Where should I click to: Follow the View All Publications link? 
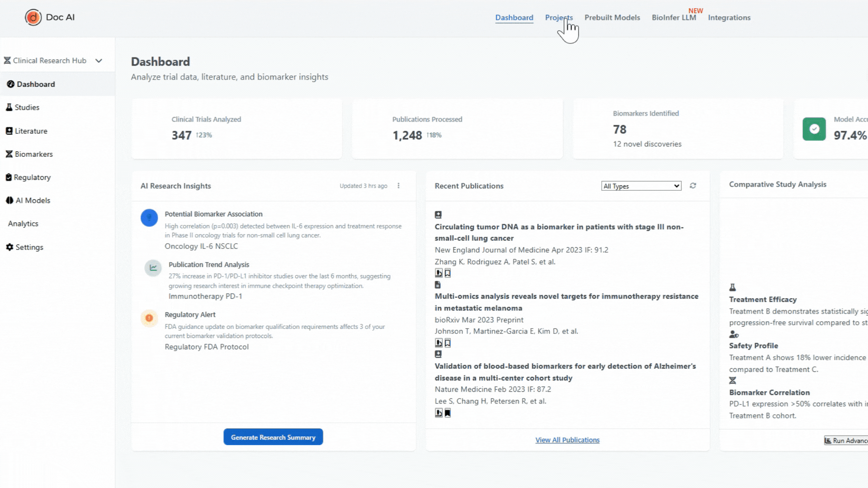567,440
